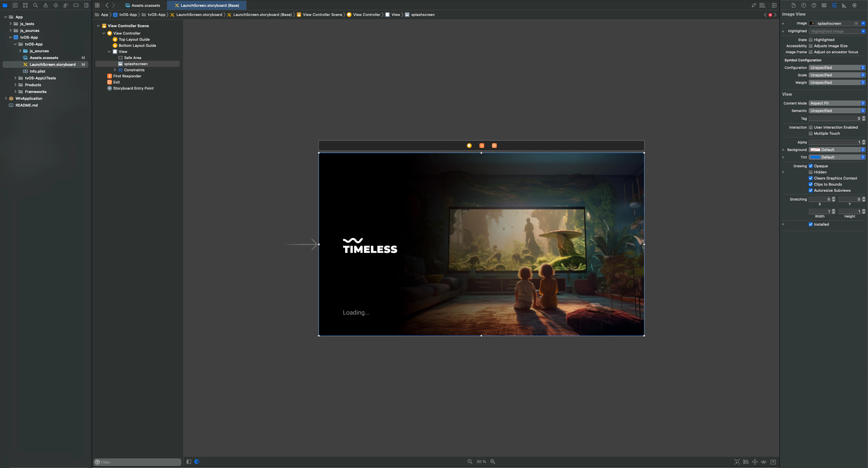868x468 pixels.
Task: Switch to the File inspector icon
Action: pos(793,5)
